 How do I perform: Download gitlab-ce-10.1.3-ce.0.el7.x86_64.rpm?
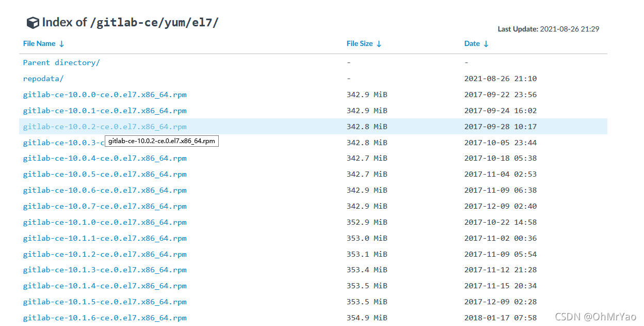coord(105,270)
